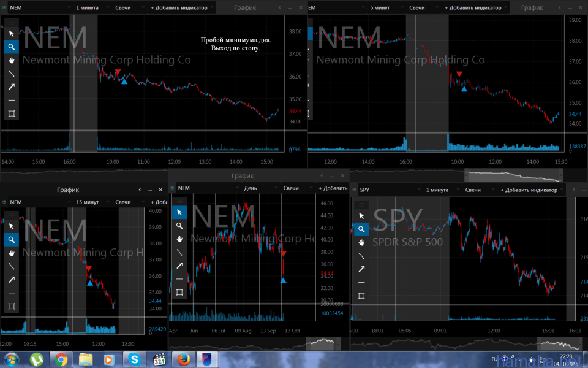Click the tool panel grip in NEM 1-minute chart
The height and width of the screenshot is (368, 588).
pyautogui.click(x=12, y=23)
